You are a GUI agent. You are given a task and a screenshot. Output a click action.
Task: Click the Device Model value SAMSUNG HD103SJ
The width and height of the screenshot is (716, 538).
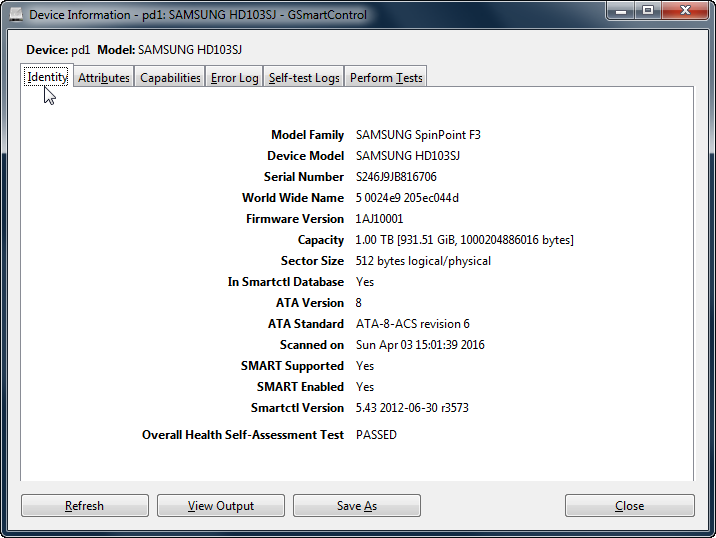point(407,156)
